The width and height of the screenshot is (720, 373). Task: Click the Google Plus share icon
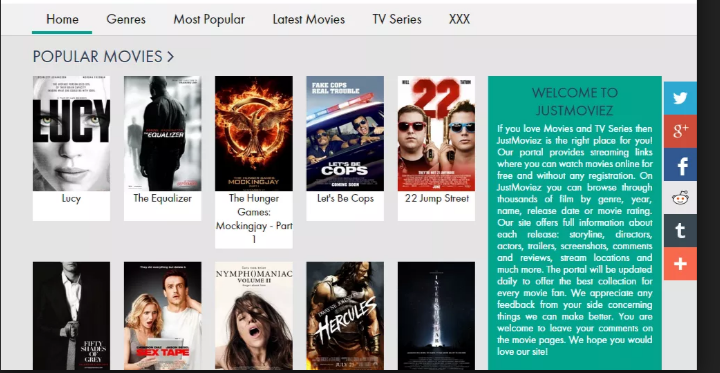680,131
